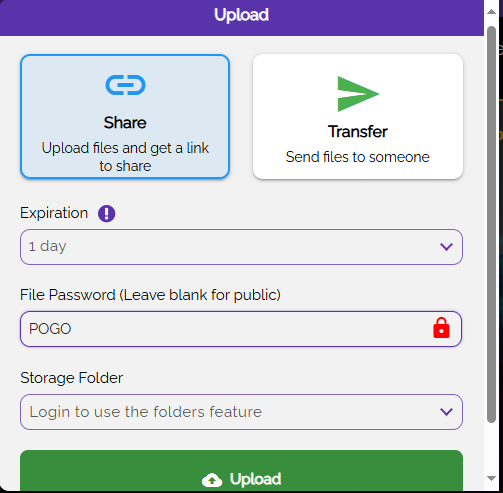Image resolution: width=503 pixels, height=493 pixels.
Task: Click the red lock icon in password field
Action: (441, 328)
